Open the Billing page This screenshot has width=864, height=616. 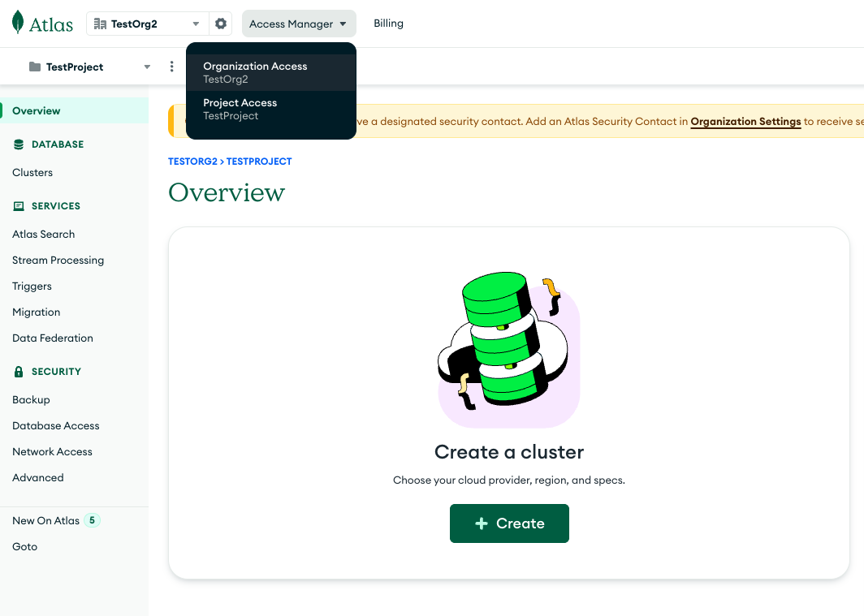(x=388, y=23)
